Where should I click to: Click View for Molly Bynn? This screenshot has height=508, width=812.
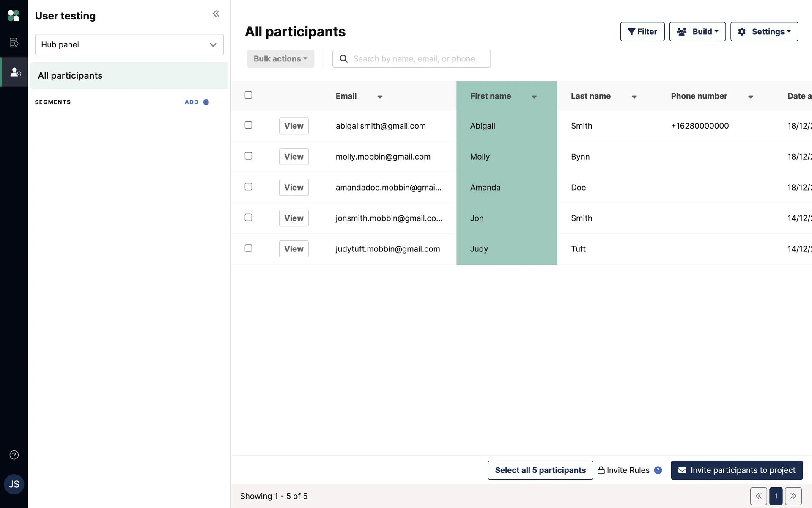(x=294, y=157)
